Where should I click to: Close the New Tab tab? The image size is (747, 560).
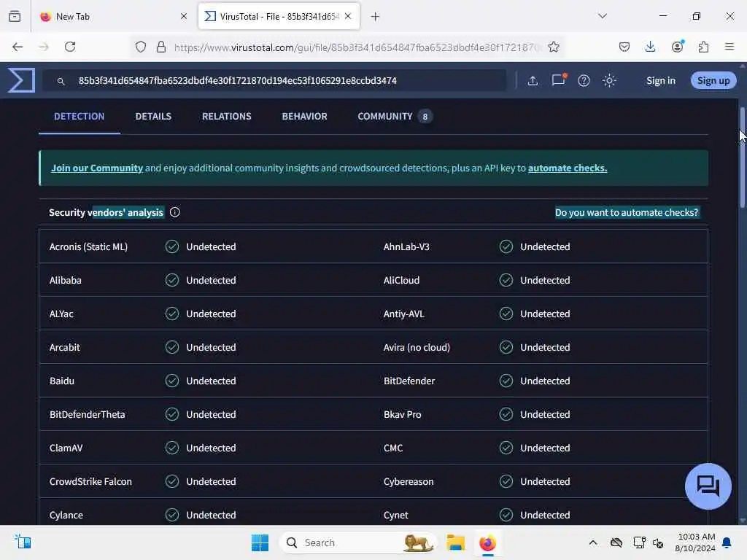[x=184, y=16]
